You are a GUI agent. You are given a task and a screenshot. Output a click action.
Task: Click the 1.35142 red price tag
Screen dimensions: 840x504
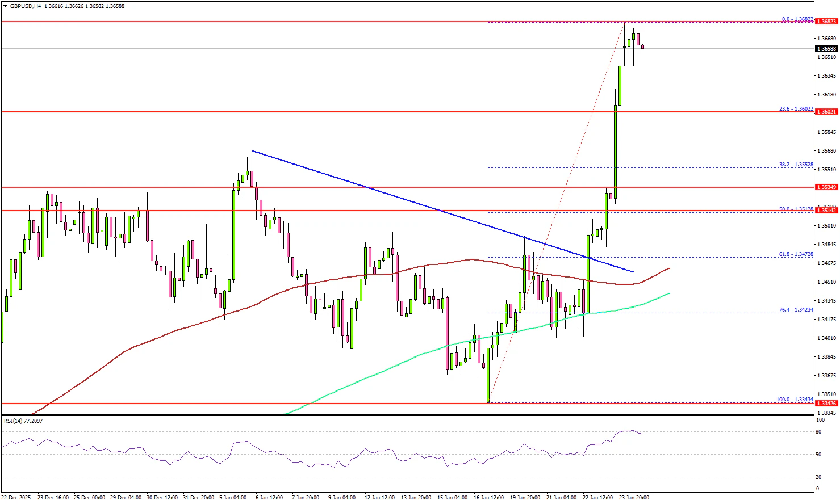826,211
